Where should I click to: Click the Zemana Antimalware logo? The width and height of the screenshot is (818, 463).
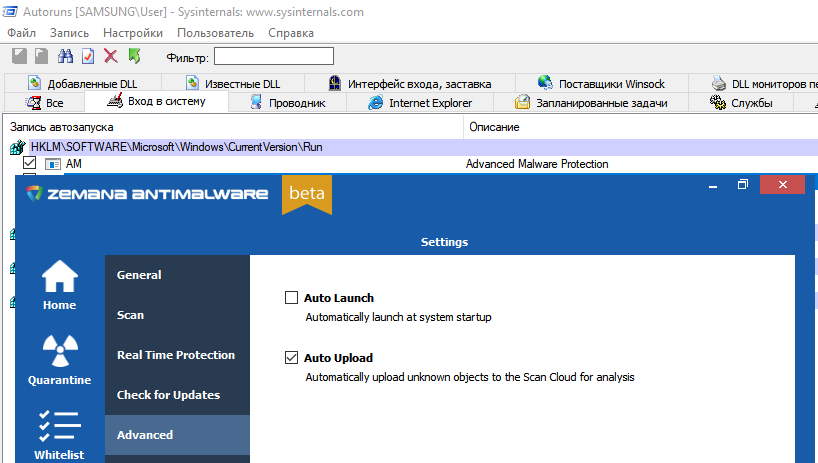[x=147, y=194]
